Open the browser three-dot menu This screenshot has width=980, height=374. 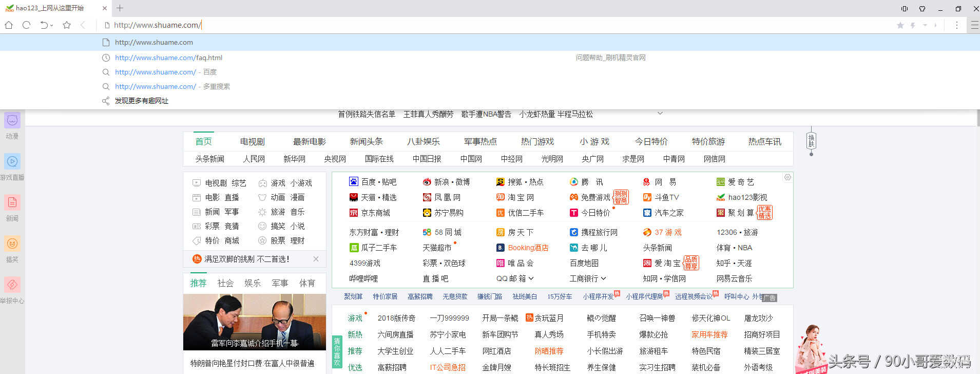(956, 25)
